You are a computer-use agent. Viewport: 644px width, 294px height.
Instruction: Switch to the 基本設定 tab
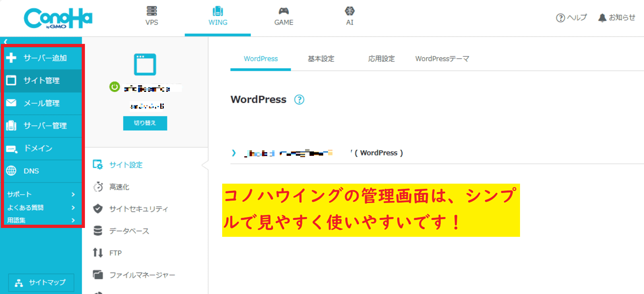pos(321,59)
